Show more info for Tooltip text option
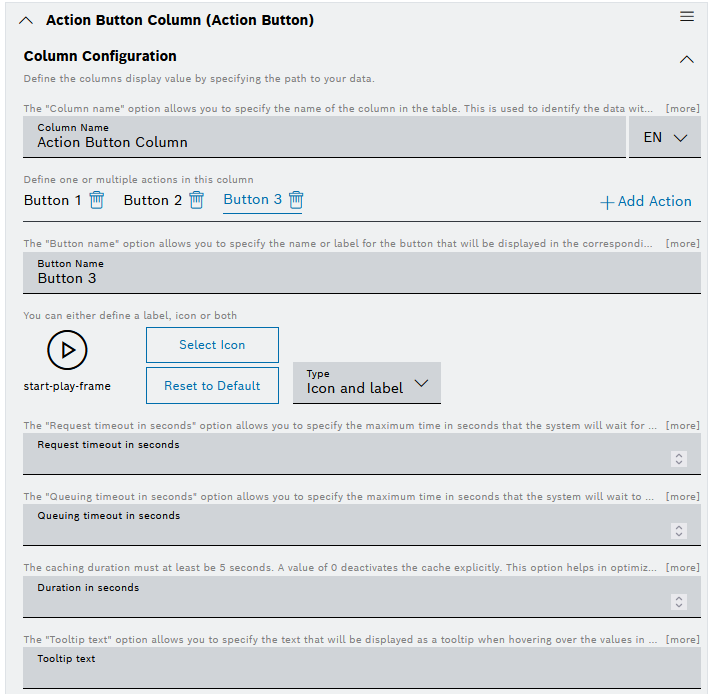The image size is (714, 694). pyautogui.click(x=683, y=639)
